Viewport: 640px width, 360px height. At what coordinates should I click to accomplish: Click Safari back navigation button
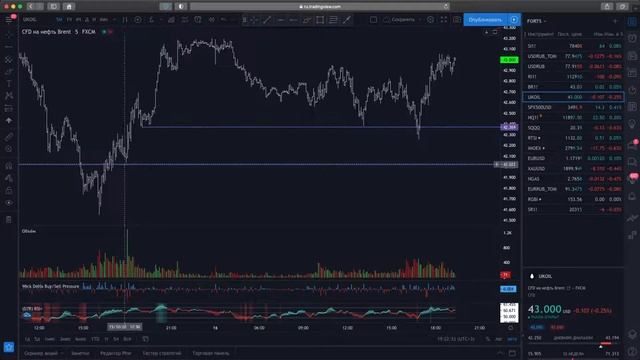pyautogui.click(x=31, y=6)
